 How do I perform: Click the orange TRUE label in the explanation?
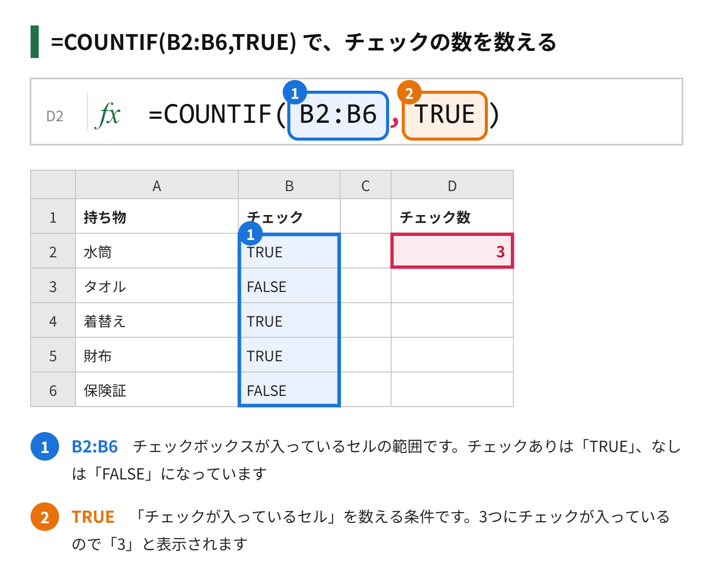pos(93,517)
